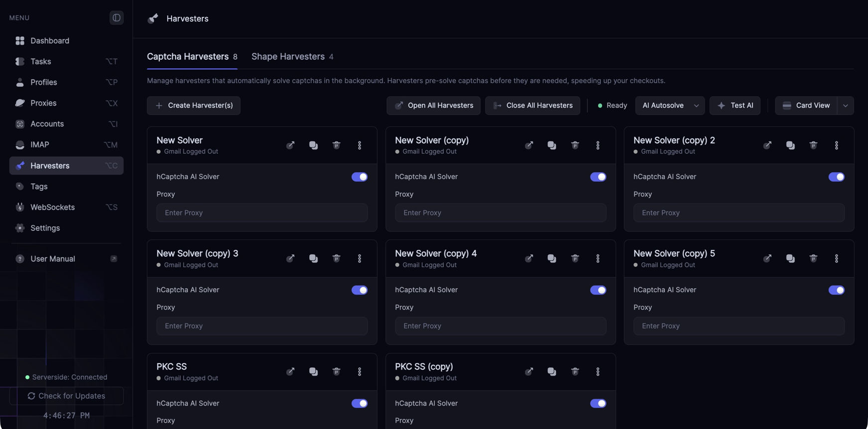Disable hCaptcha AI Solver on New Solver (copy)

598,177
